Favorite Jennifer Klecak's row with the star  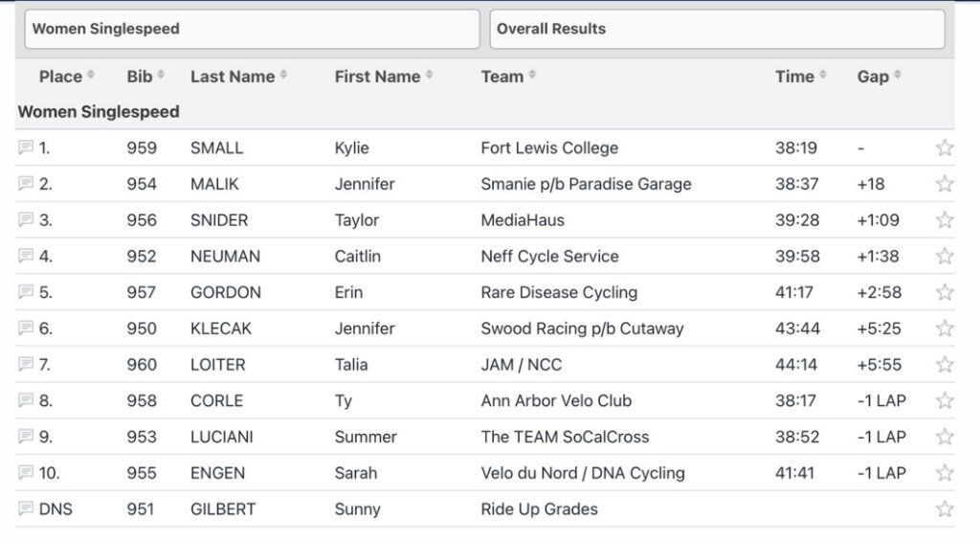click(945, 328)
